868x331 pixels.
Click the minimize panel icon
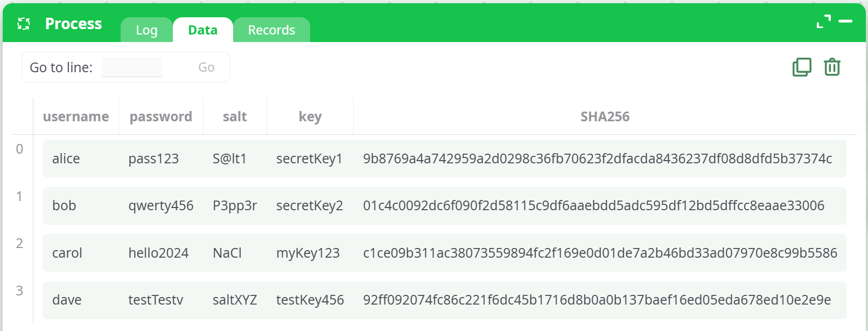[x=845, y=22]
